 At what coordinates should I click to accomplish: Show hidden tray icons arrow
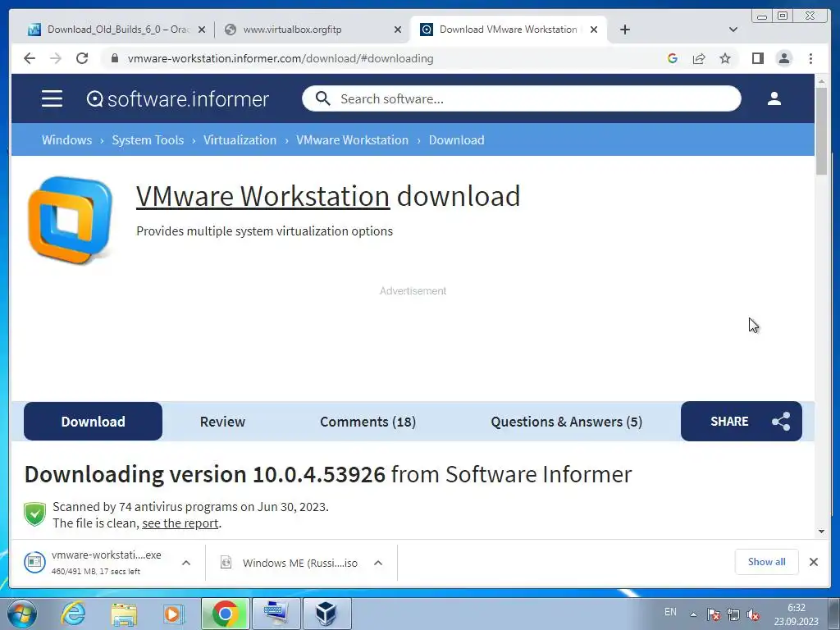point(692,614)
